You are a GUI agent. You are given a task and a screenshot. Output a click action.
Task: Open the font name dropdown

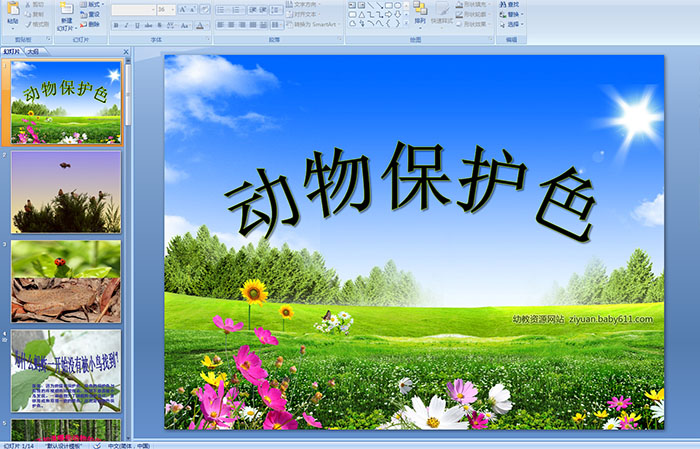[153, 9]
